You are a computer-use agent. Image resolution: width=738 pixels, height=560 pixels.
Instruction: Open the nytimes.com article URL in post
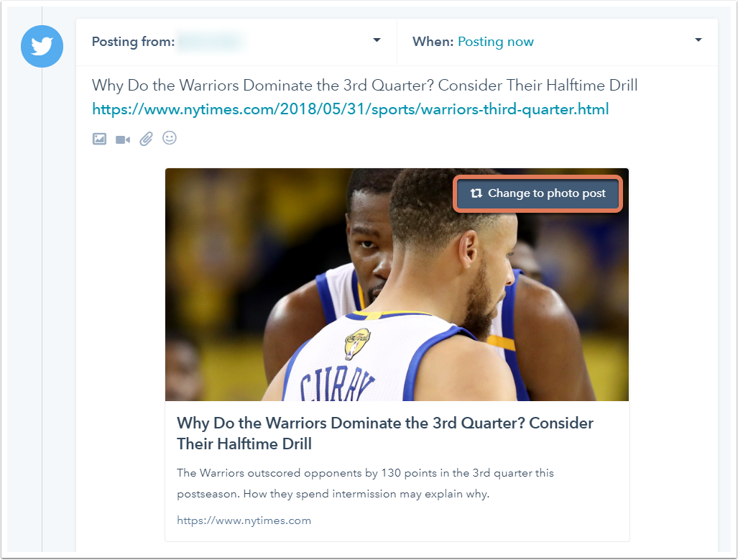pos(350,109)
